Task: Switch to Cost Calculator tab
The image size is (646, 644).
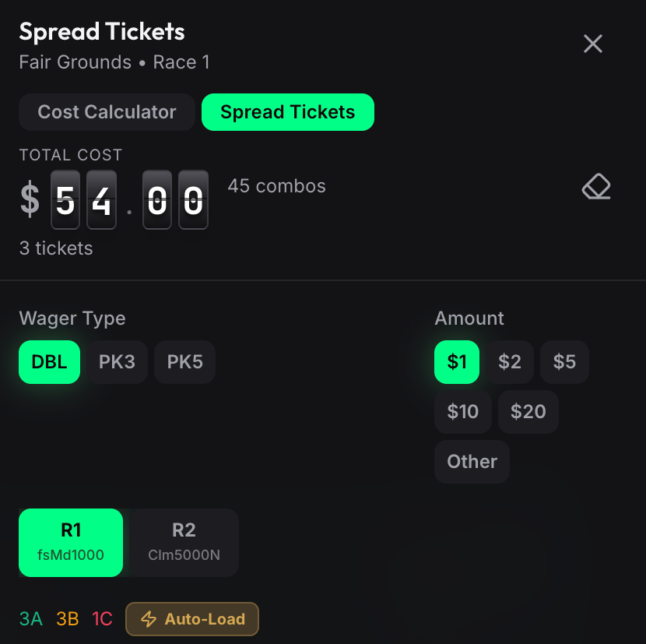Action: pyautogui.click(x=107, y=112)
